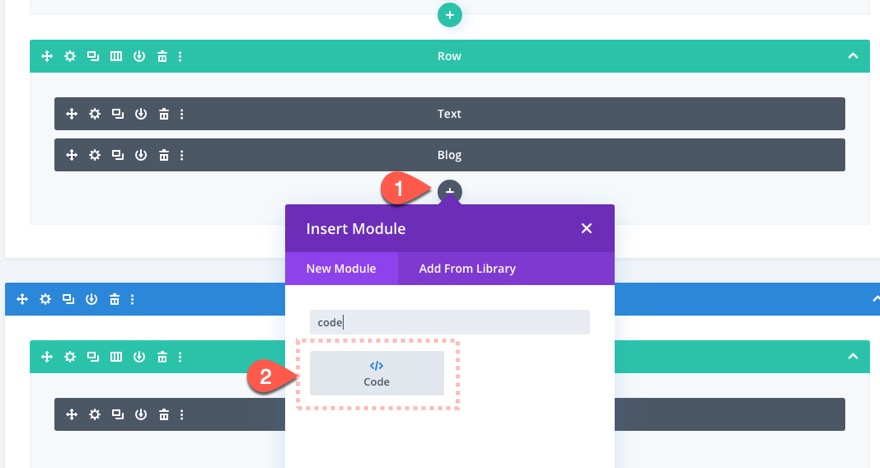
Task: Delete the blue section using its trash icon
Action: click(115, 299)
